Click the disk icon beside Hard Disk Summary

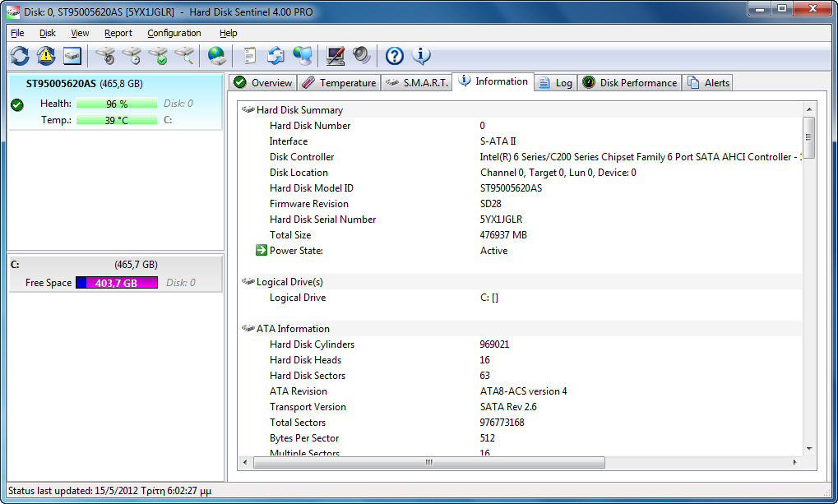coord(248,109)
